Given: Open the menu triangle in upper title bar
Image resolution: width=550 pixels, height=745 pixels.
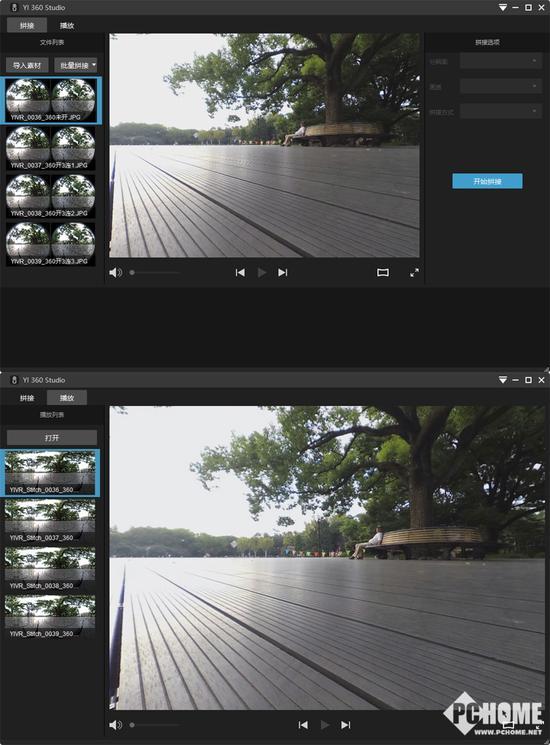Looking at the screenshot, I should tap(503, 8).
